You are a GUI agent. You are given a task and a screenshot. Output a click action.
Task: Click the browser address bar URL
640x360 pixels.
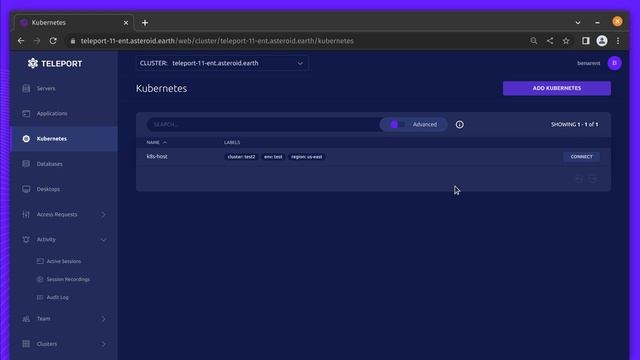tap(217, 41)
